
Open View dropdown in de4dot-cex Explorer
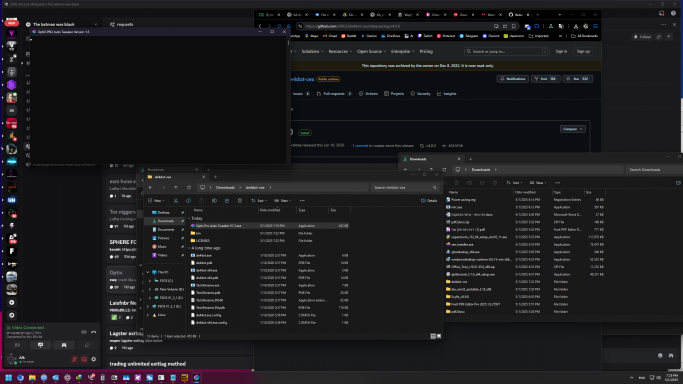pyautogui.click(x=282, y=201)
